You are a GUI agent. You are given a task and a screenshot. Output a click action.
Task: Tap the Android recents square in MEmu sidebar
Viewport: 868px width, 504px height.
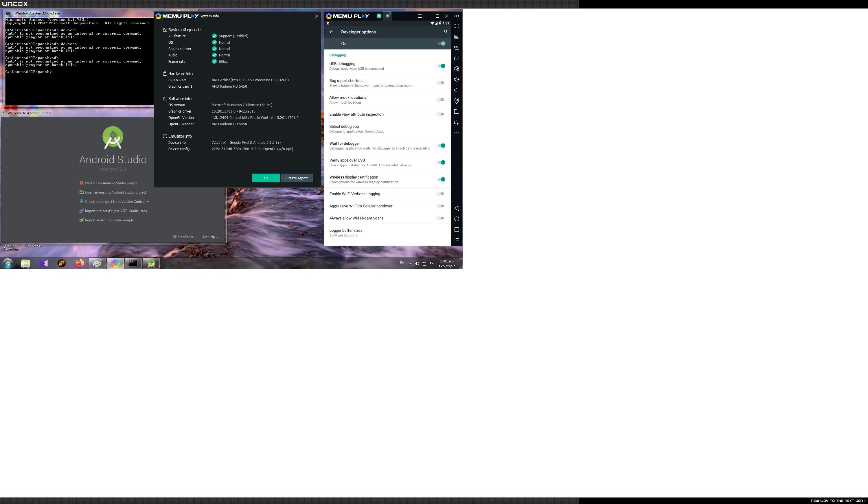point(456,229)
